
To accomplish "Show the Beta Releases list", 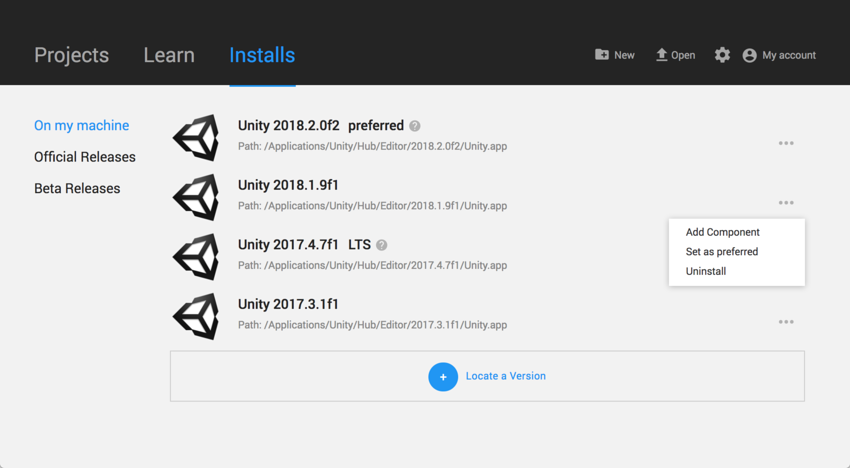I will 77,188.
